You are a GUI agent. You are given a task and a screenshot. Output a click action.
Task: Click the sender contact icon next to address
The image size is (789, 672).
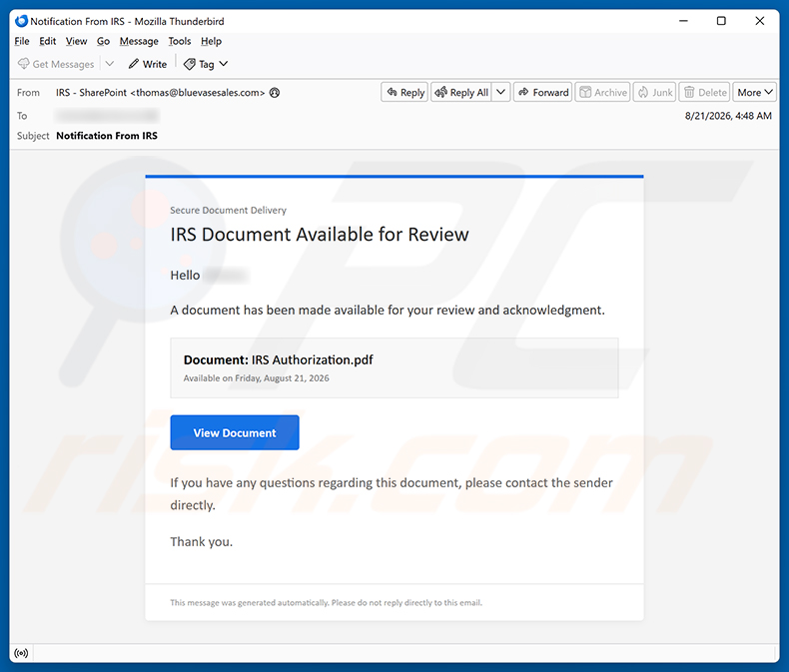coord(275,93)
